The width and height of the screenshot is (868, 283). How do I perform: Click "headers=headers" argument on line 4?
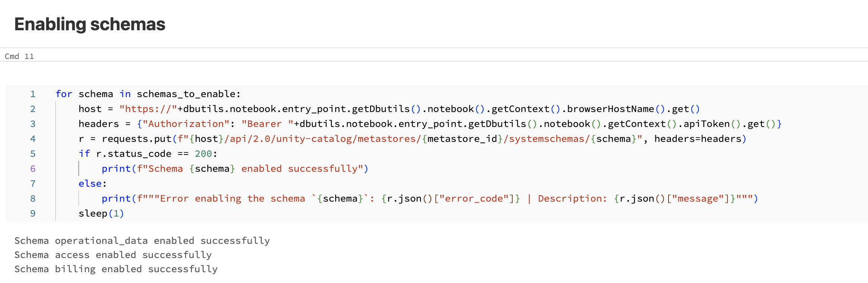(x=698, y=139)
